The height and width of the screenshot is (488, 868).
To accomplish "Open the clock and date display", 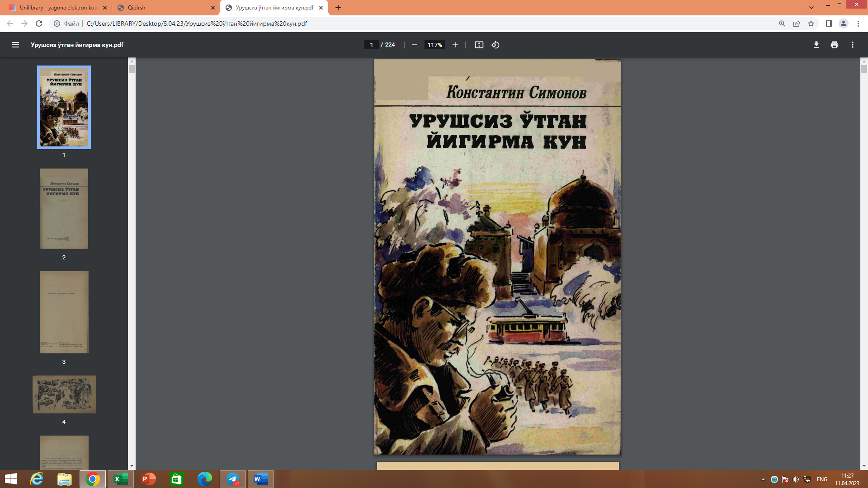I will click(847, 479).
